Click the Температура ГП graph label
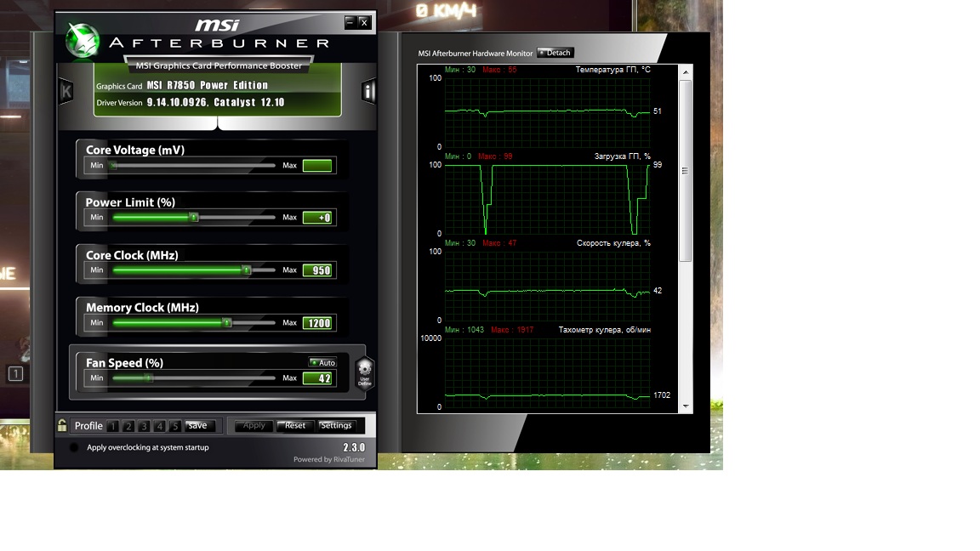 point(612,70)
